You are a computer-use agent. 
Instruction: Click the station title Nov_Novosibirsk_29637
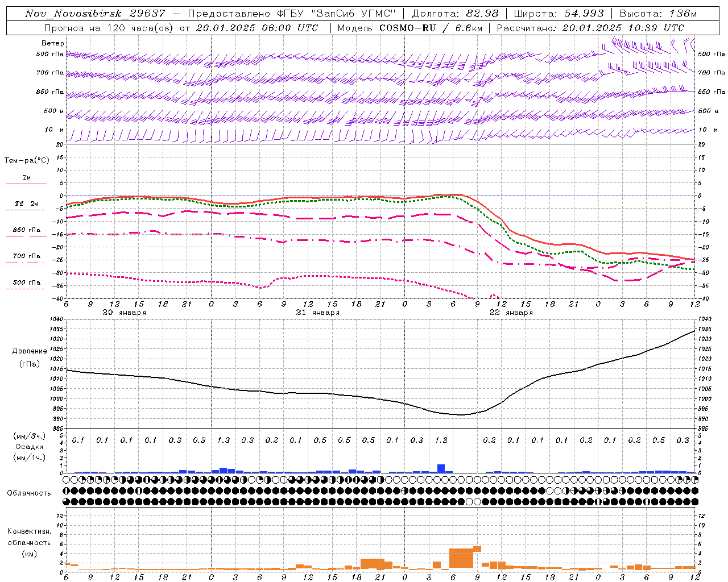point(95,14)
